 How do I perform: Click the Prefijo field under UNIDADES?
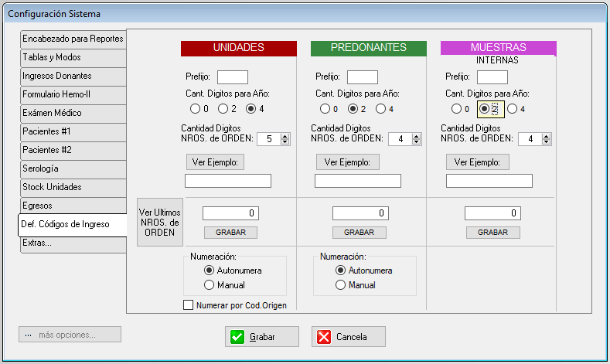tap(232, 77)
